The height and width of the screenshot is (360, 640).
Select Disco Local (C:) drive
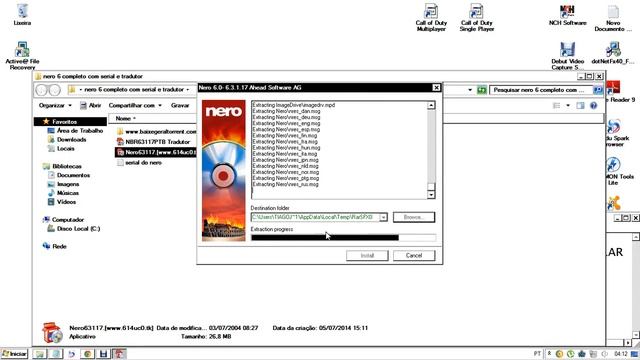pos(74,229)
